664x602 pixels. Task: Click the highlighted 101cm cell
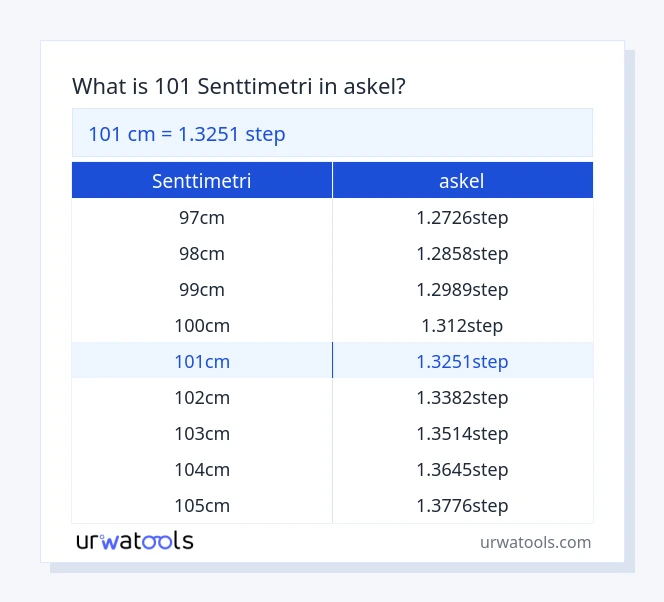(201, 361)
